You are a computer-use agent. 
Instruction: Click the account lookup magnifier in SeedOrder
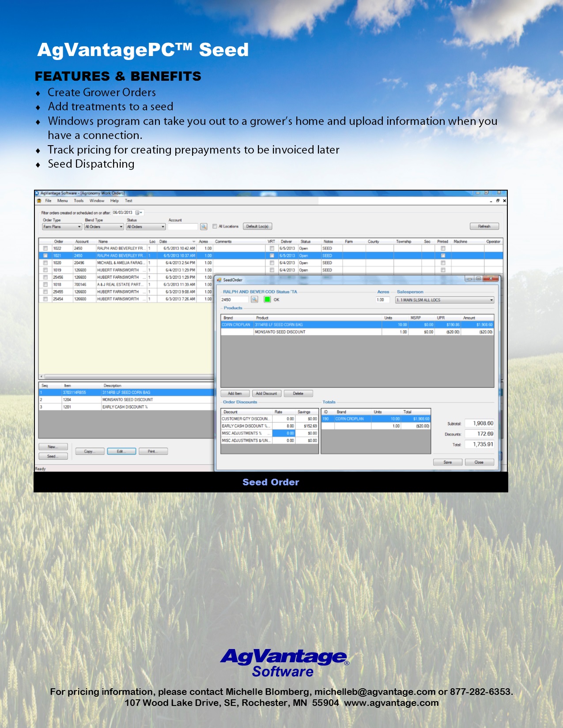tap(254, 300)
